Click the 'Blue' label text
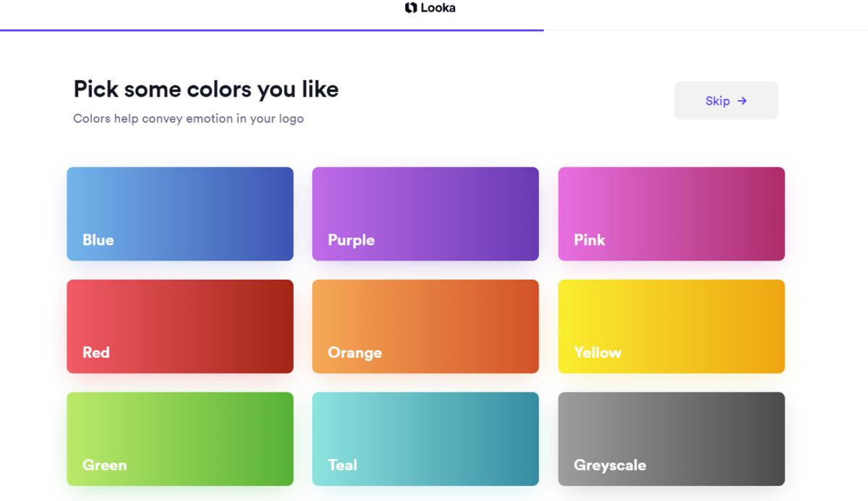Image resolution: width=868 pixels, height=501 pixels. click(98, 240)
